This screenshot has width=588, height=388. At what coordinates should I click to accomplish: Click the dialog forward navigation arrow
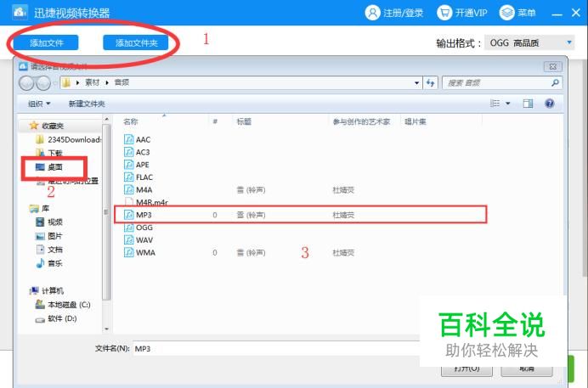click(x=43, y=82)
